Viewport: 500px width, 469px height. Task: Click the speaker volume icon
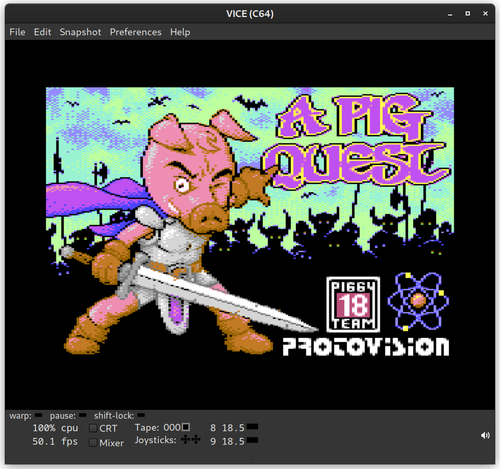pyautogui.click(x=485, y=435)
